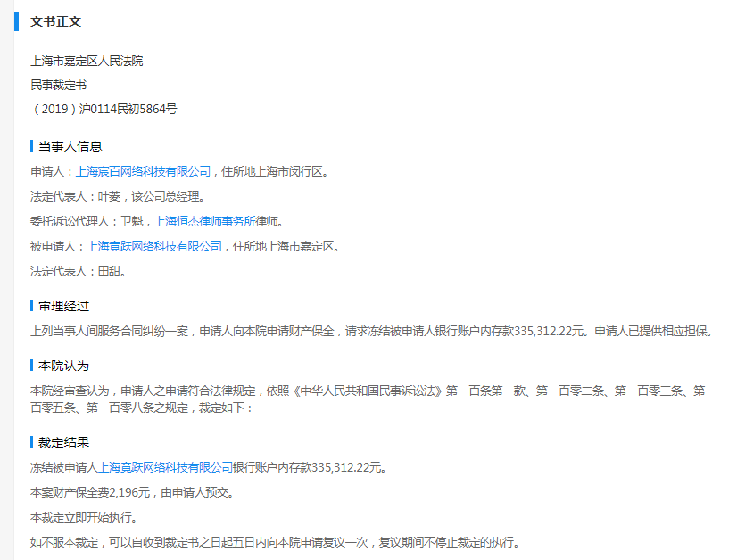Select the 裁定结果 heading
The height and width of the screenshot is (560, 737).
pyautogui.click(x=63, y=442)
